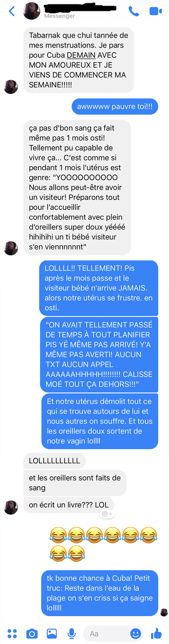Tap the avatar beside the "Tabarnak" message

click(11, 87)
